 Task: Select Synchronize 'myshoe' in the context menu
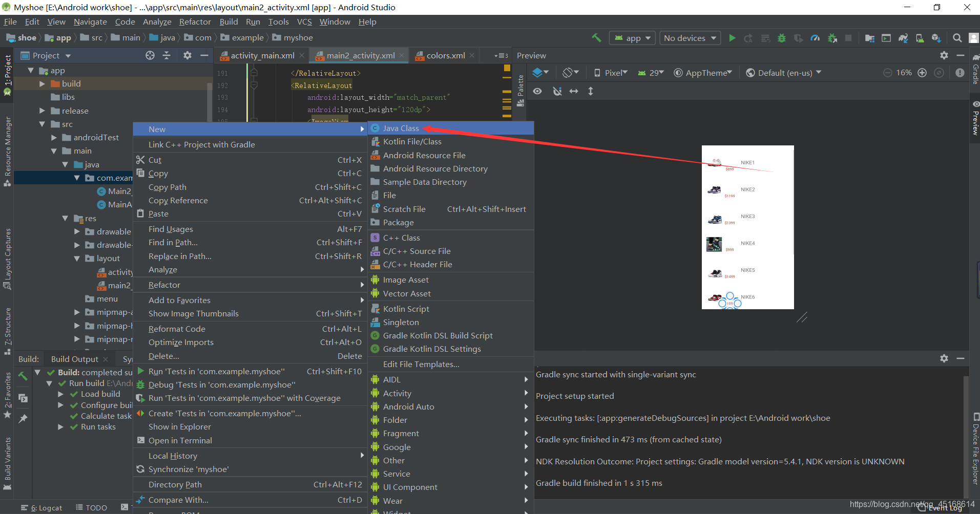tap(189, 469)
